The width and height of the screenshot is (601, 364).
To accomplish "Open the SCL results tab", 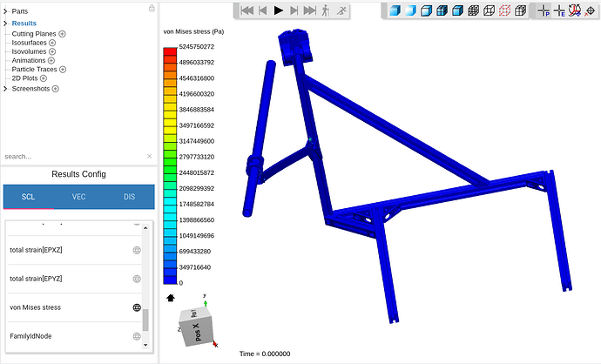I will [x=28, y=197].
